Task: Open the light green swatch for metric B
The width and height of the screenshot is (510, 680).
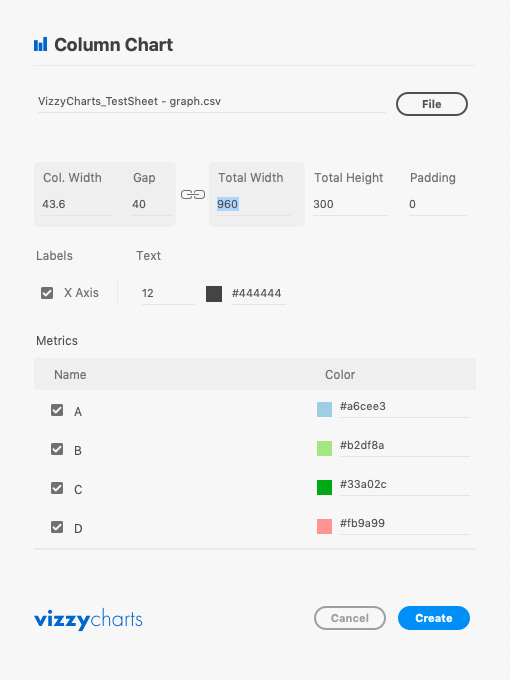Action: click(324, 448)
